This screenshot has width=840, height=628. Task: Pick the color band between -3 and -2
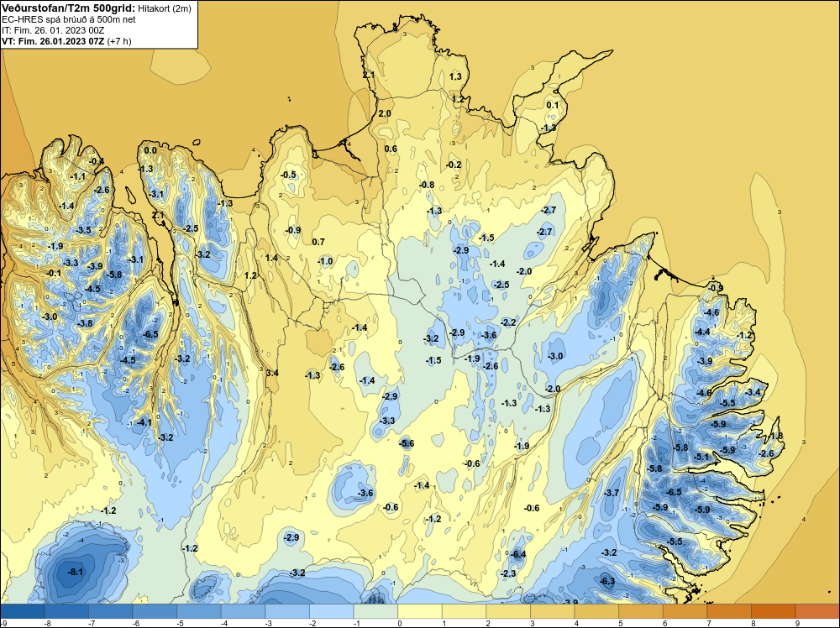[287, 611]
